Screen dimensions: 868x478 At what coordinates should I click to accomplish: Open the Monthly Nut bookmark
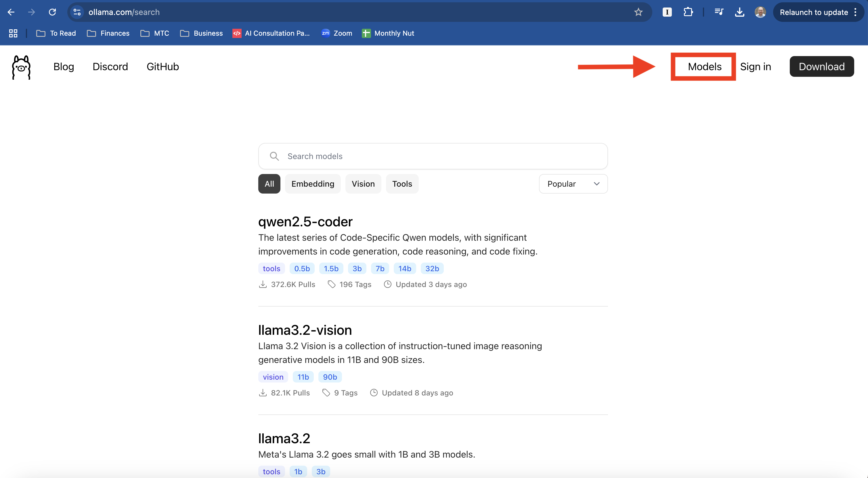[x=388, y=33]
